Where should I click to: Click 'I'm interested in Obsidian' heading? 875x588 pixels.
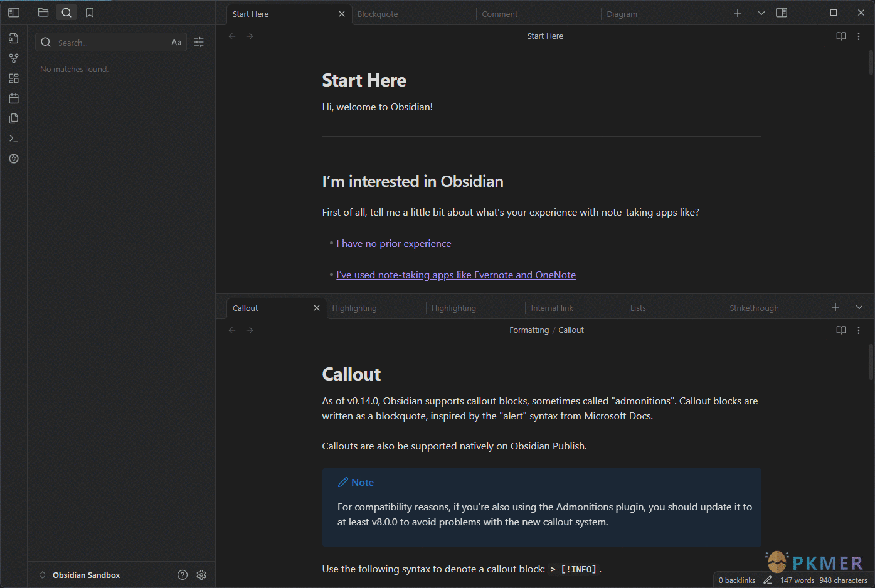(x=413, y=181)
